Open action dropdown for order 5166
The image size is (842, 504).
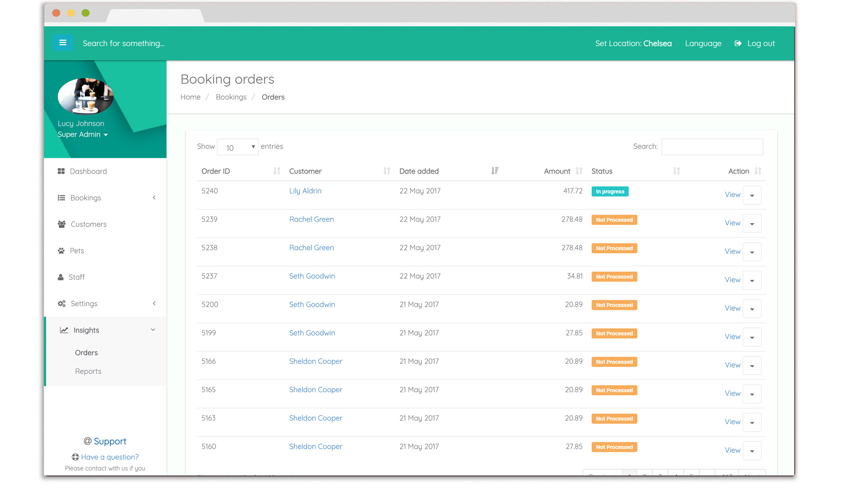tap(752, 366)
